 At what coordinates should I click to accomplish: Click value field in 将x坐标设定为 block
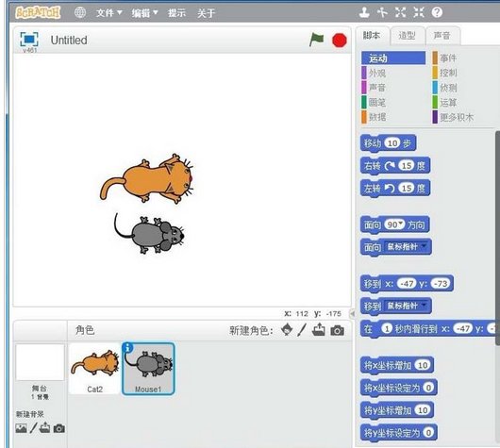[x=428, y=388]
